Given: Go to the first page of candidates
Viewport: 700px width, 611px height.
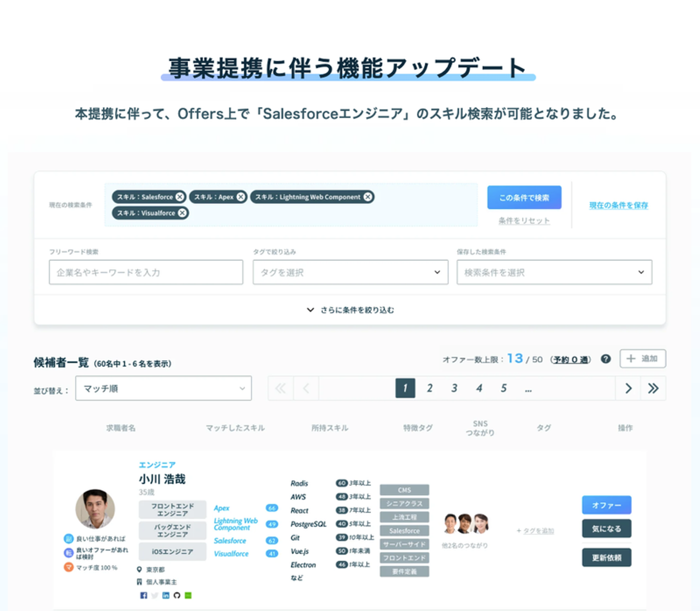Looking at the screenshot, I should coord(280,388).
